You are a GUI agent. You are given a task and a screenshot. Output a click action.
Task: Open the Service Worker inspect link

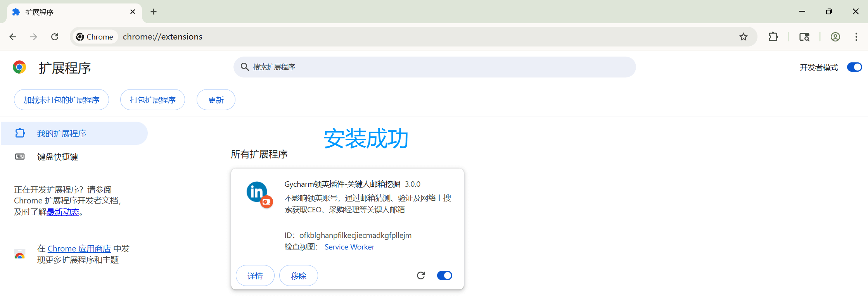[x=349, y=247]
